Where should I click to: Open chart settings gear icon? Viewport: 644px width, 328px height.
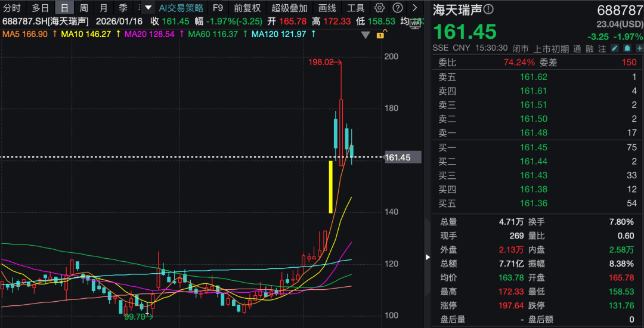tap(380, 8)
